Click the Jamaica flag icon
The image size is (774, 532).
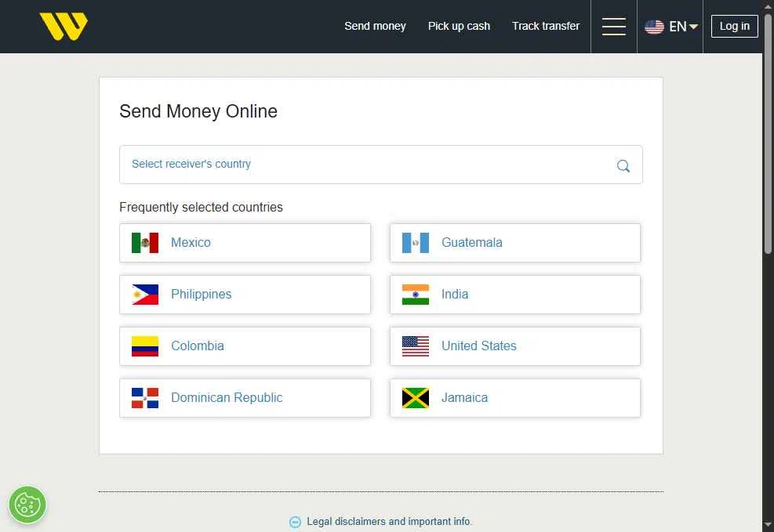pyautogui.click(x=415, y=398)
